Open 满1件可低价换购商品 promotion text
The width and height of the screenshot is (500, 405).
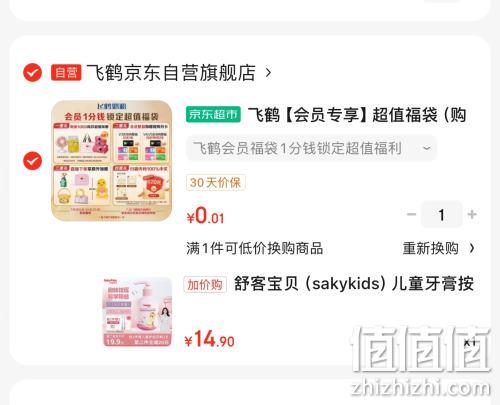tap(255, 248)
